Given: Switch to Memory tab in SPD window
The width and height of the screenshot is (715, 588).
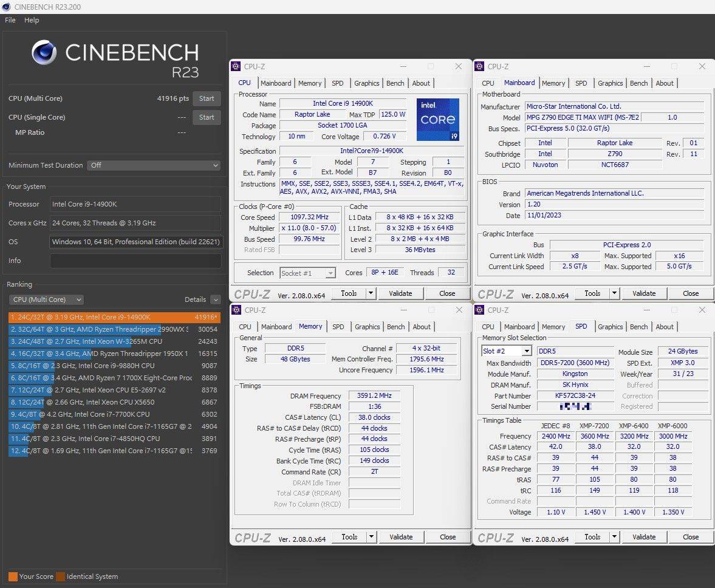Looking at the screenshot, I should (553, 327).
